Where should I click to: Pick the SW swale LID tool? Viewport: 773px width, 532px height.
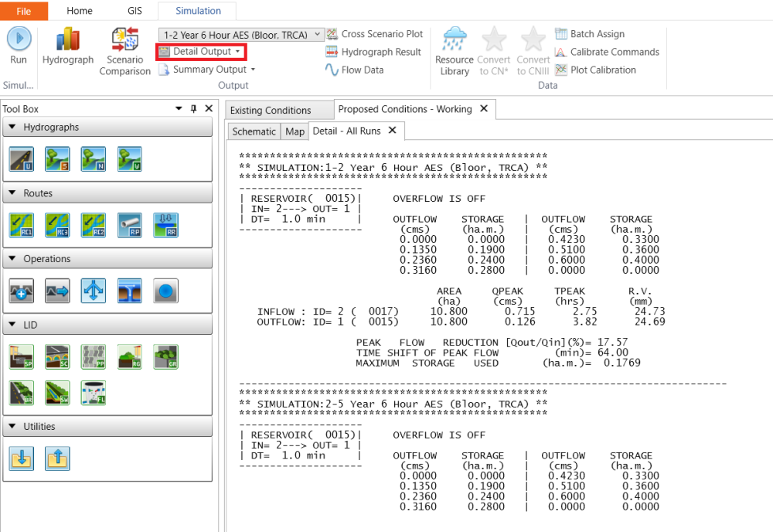click(x=57, y=393)
